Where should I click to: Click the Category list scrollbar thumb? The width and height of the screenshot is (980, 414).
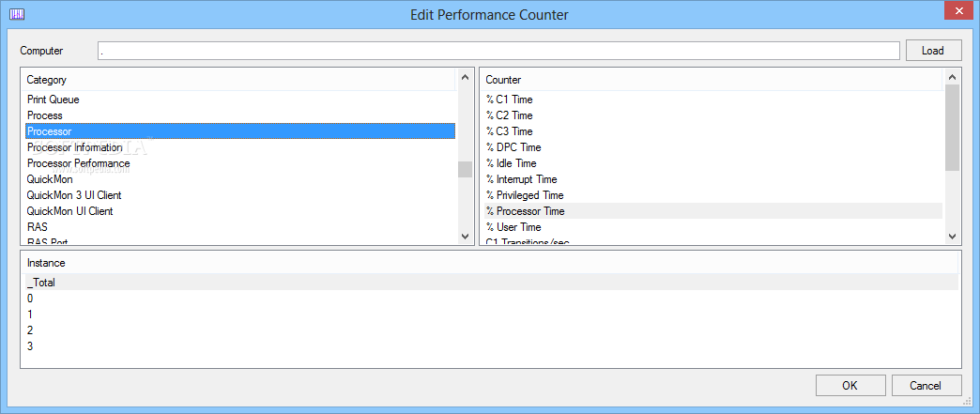point(465,170)
